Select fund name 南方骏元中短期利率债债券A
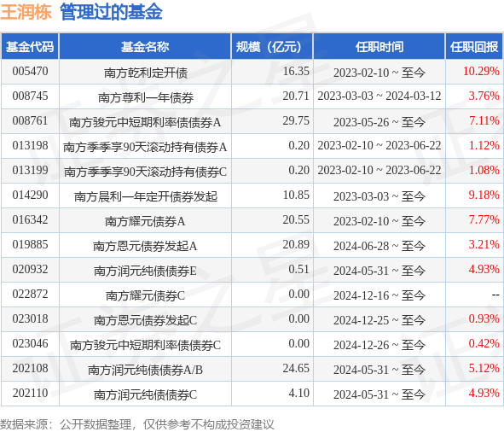Viewport: 504px width, 432px height. (145, 122)
